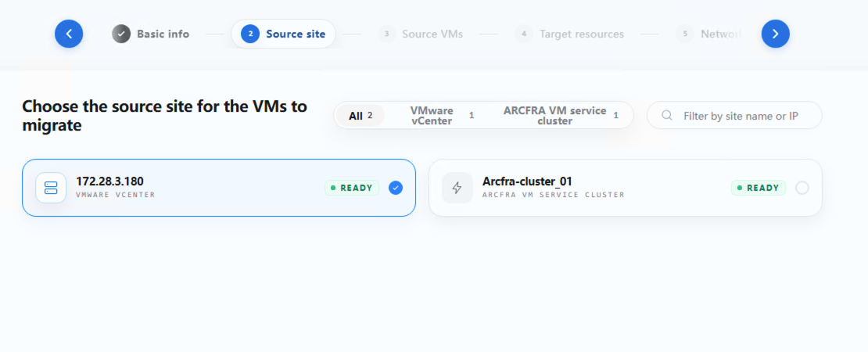868x352 pixels.
Task: Show All sites filter
Action: 360,116
